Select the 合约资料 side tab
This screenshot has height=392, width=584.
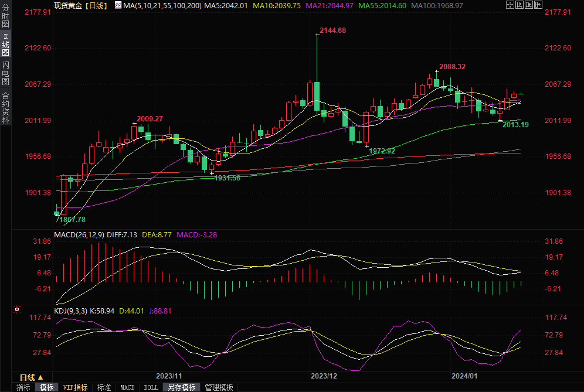(x=5, y=107)
